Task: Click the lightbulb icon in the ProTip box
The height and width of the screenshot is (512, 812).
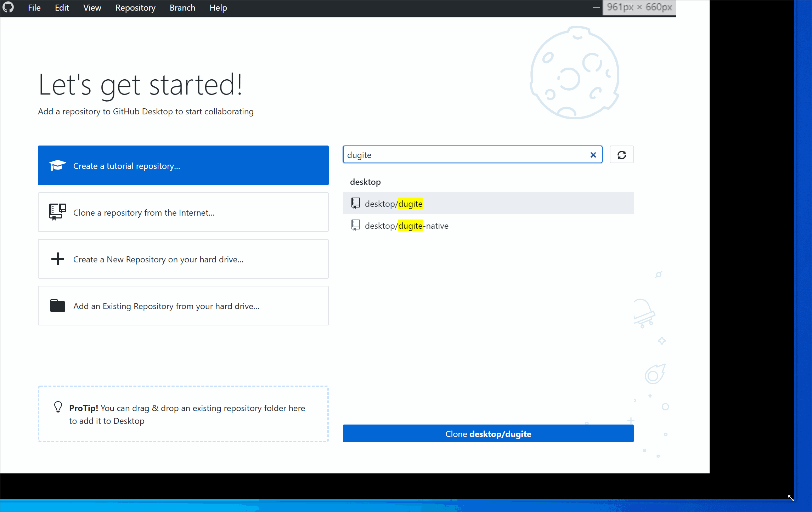Action: point(58,407)
